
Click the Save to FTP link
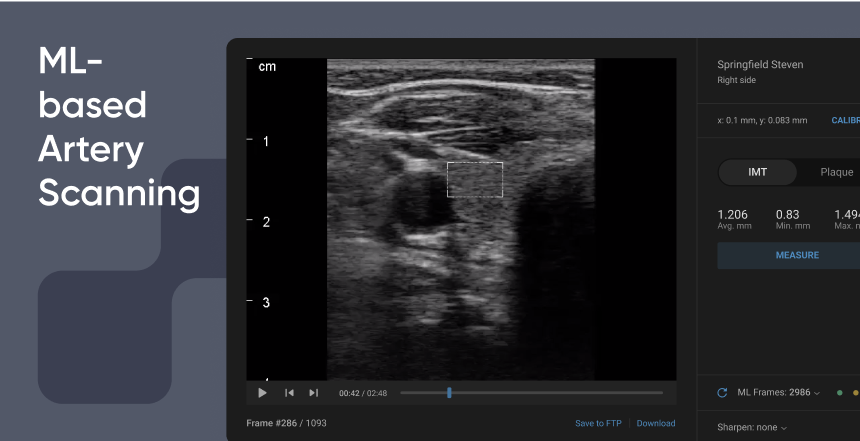[x=598, y=423]
